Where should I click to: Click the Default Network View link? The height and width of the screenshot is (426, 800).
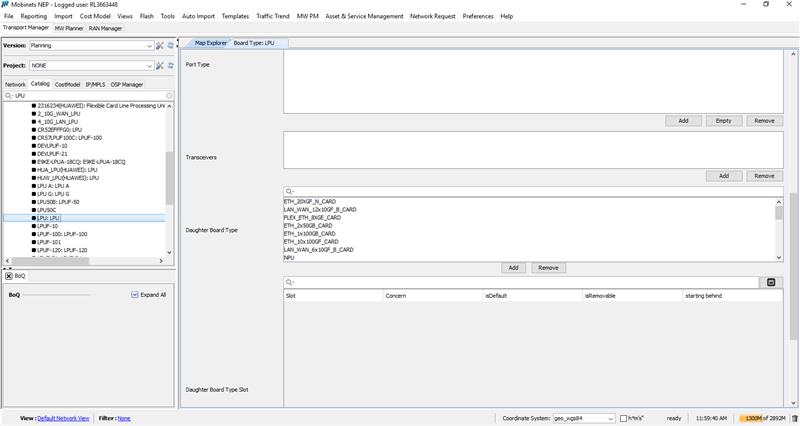tap(63, 418)
